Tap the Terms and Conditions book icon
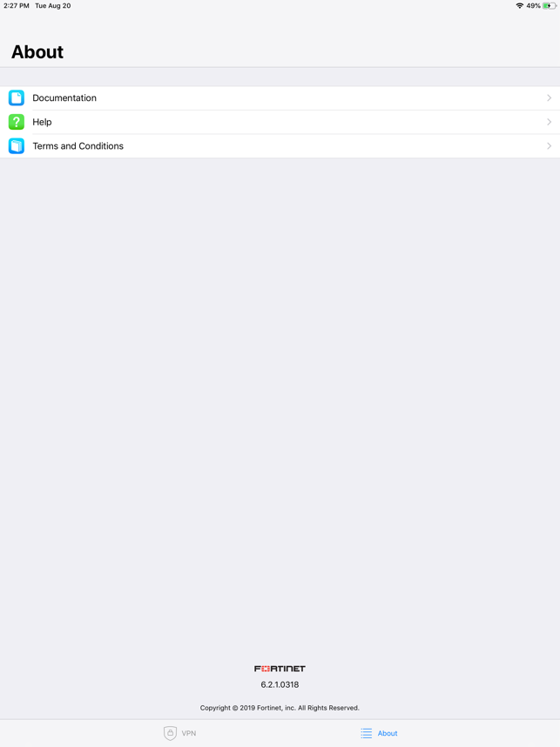560x747 pixels. coord(17,145)
